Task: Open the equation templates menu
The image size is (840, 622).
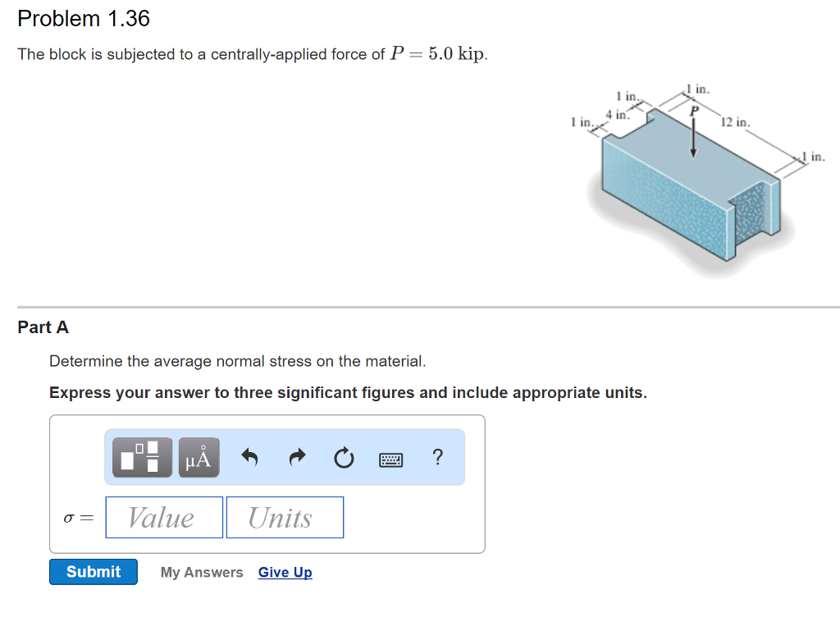Action: tap(139, 458)
